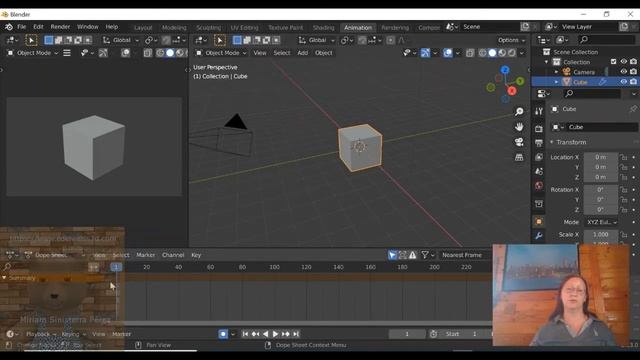
Task: Toggle Rotation X lock icon
Action: (x=623, y=190)
